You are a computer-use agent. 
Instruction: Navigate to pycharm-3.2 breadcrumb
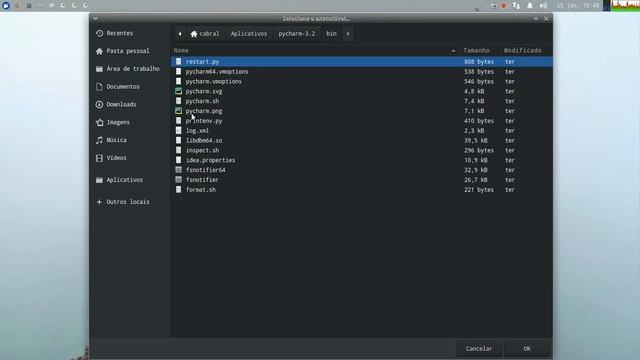pyautogui.click(x=297, y=34)
